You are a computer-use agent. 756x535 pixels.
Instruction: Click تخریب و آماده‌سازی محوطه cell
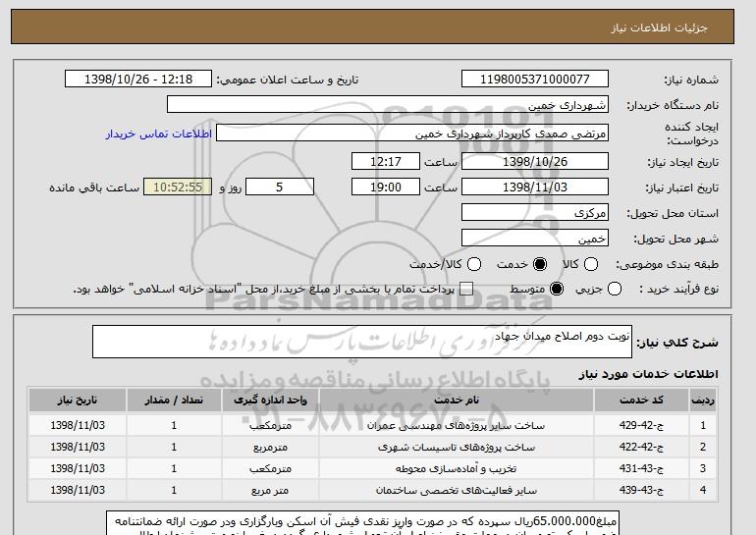click(457, 468)
